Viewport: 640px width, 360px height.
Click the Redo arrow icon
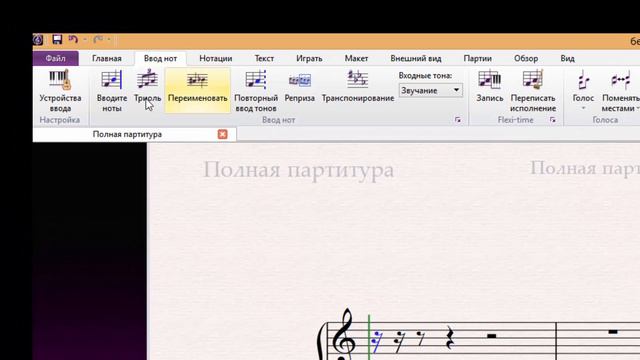coord(98,40)
